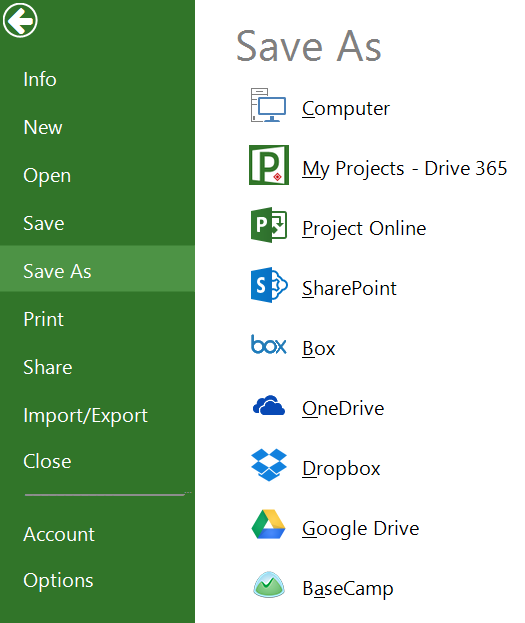Choose the BaseCamp location label
Screen dimensions: 525x623
pyautogui.click(x=348, y=589)
